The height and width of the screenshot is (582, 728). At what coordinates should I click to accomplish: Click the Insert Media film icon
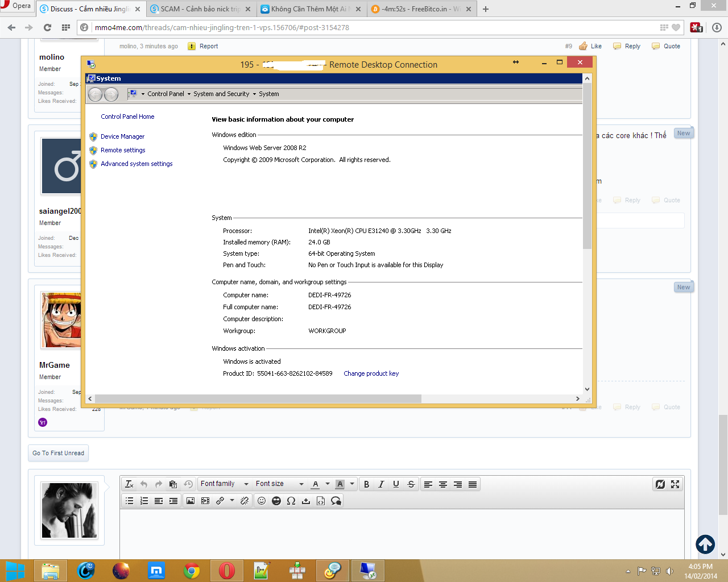pos(205,501)
